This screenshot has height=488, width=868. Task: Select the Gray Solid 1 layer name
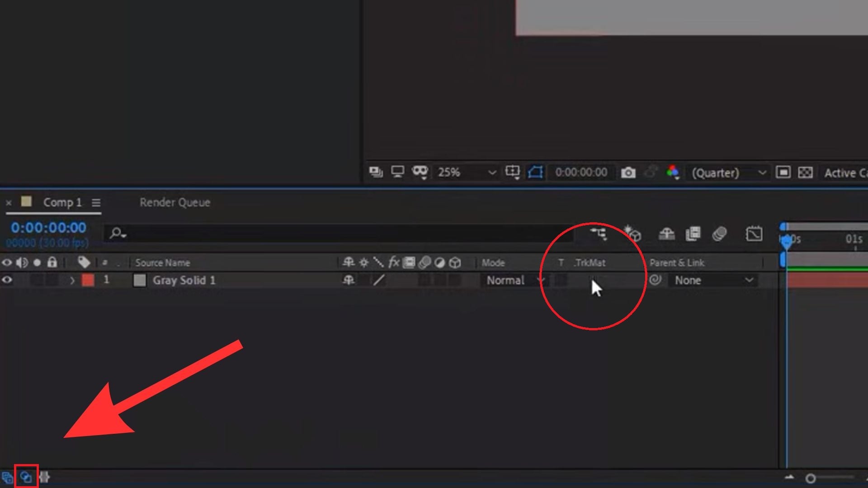click(x=184, y=281)
